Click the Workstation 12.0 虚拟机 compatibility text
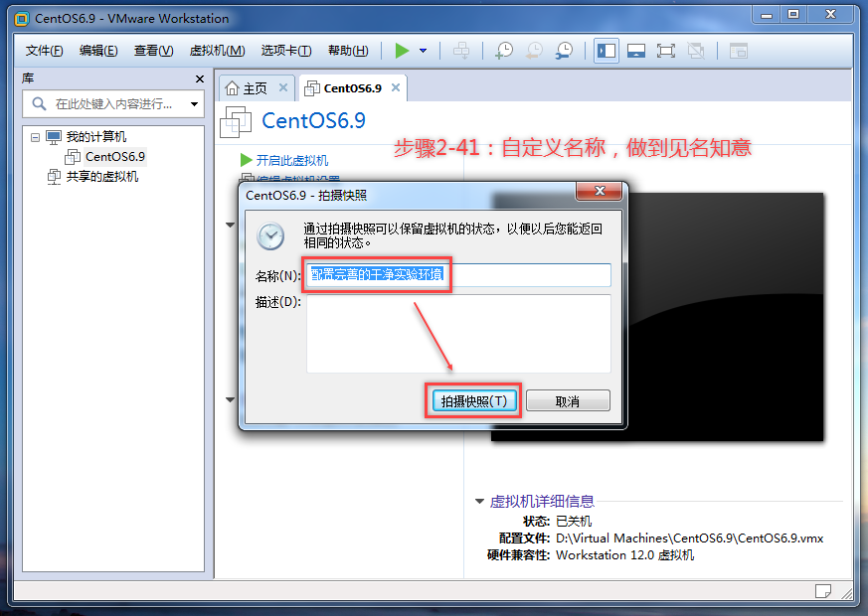Viewport: 868px width, 616px height. [x=625, y=555]
